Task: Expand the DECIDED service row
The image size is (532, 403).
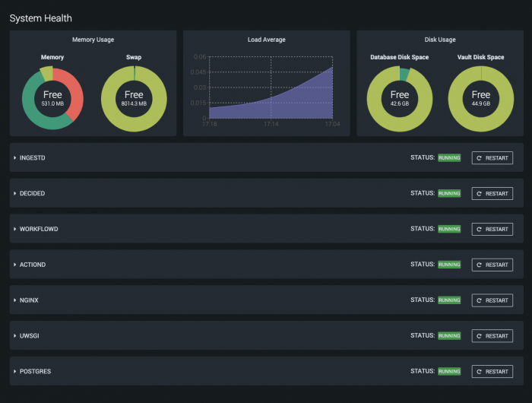Action: [x=15, y=194]
